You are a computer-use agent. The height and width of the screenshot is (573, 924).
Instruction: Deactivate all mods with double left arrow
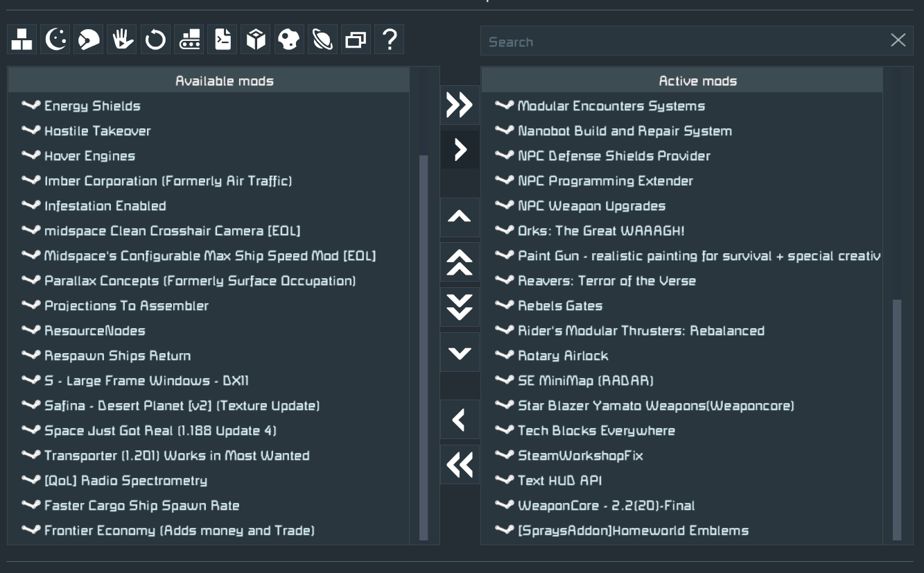coord(460,465)
